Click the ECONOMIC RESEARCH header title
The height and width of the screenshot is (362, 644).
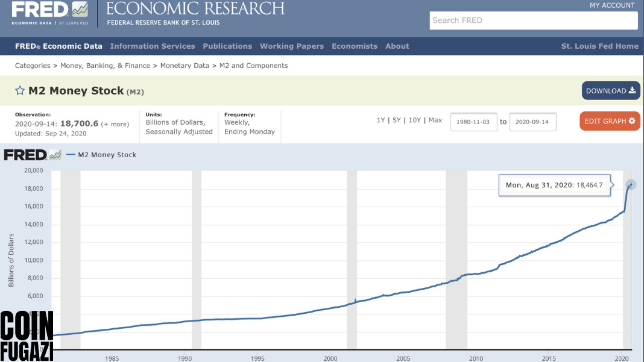tap(195, 8)
